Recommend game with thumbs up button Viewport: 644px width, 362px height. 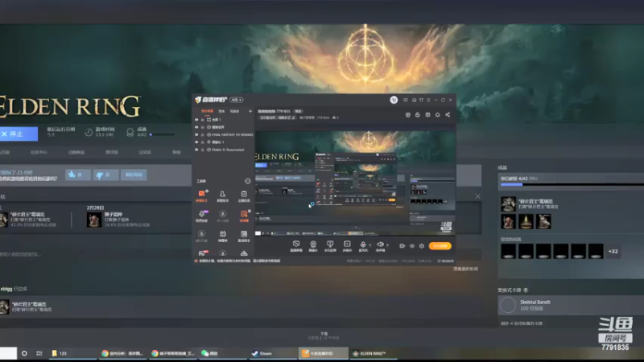coord(78,175)
